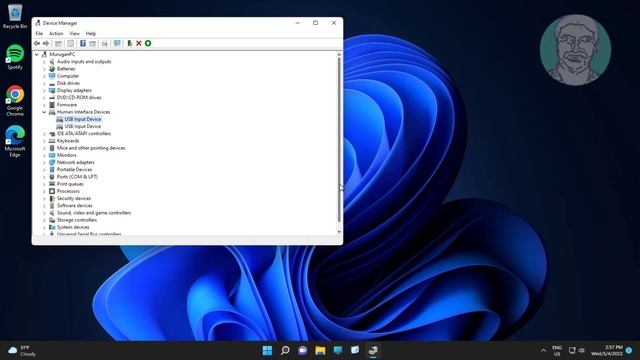Open the Action menu

pyautogui.click(x=56, y=33)
